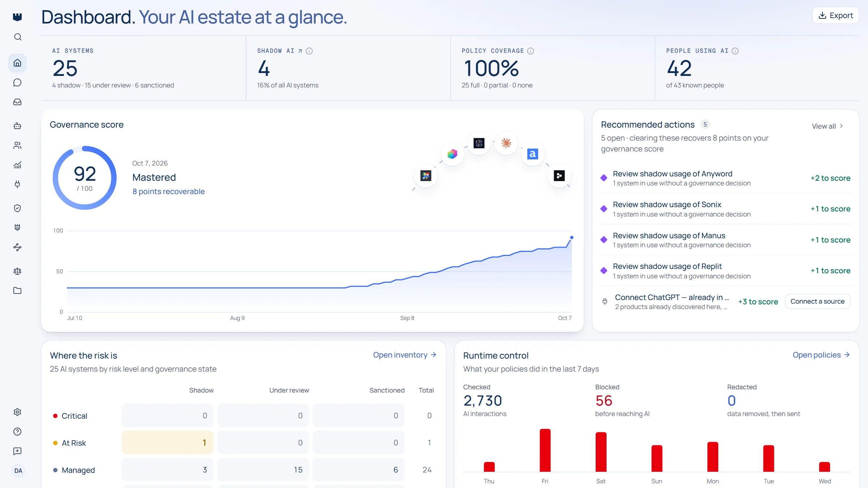The height and width of the screenshot is (488, 868).
Task: Click the Managed under review cell 15
Action: pyautogui.click(x=263, y=470)
